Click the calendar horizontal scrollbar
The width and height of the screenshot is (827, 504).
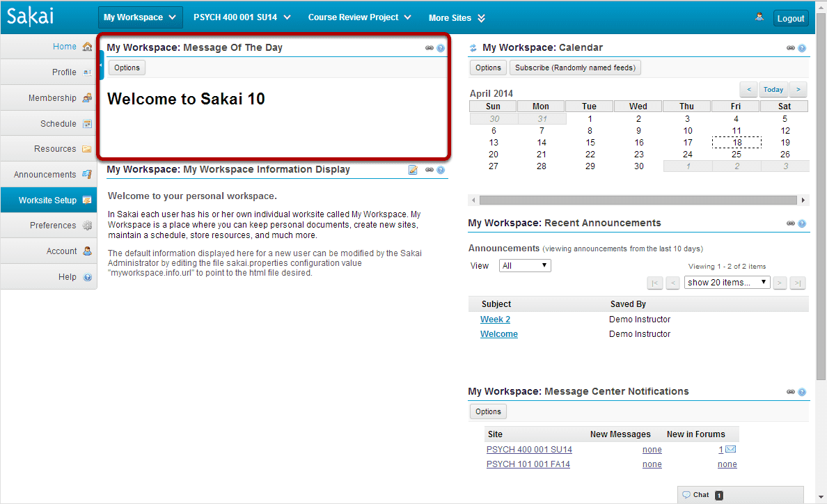[638, 200]
